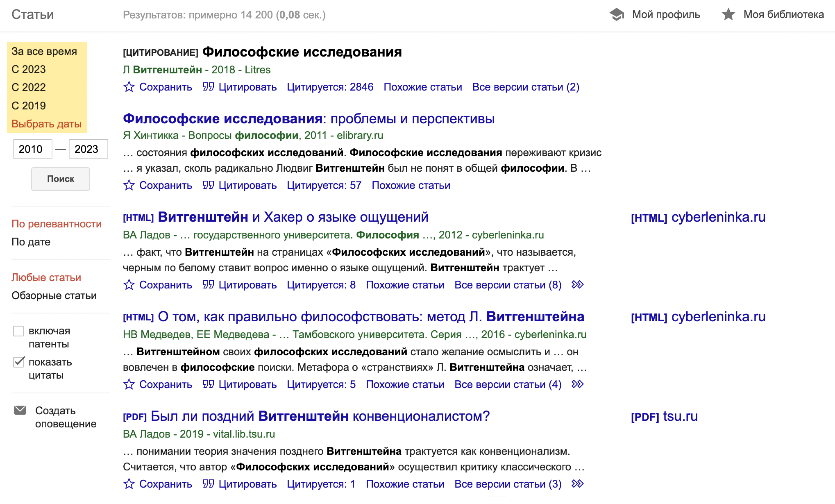
Task: Filter results 'С 2022'
Action: point(29,87)
